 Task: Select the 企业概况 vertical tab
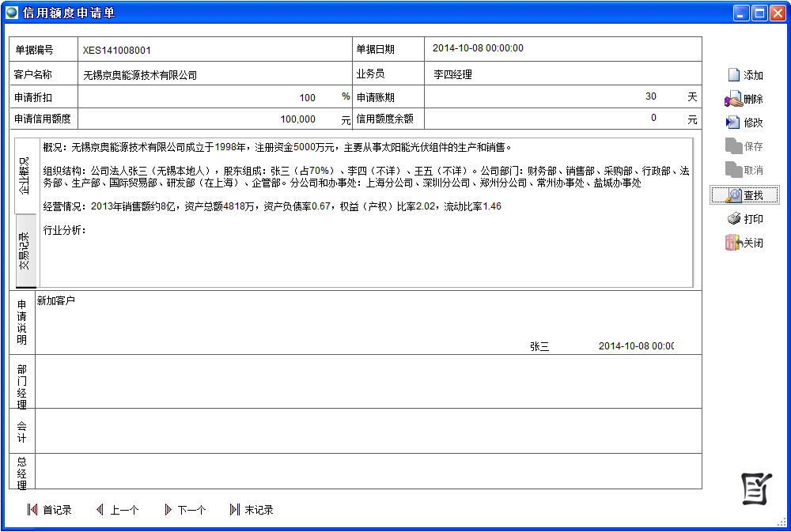pos(25,175)
